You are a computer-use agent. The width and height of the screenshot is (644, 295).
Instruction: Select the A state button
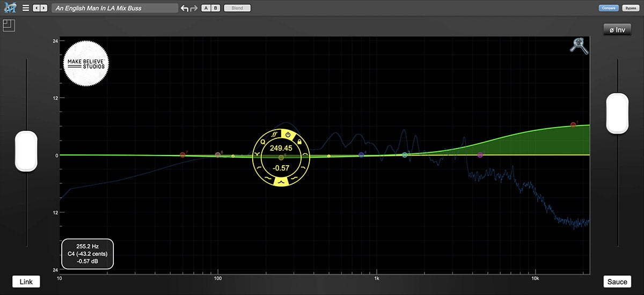pos(206,8)
